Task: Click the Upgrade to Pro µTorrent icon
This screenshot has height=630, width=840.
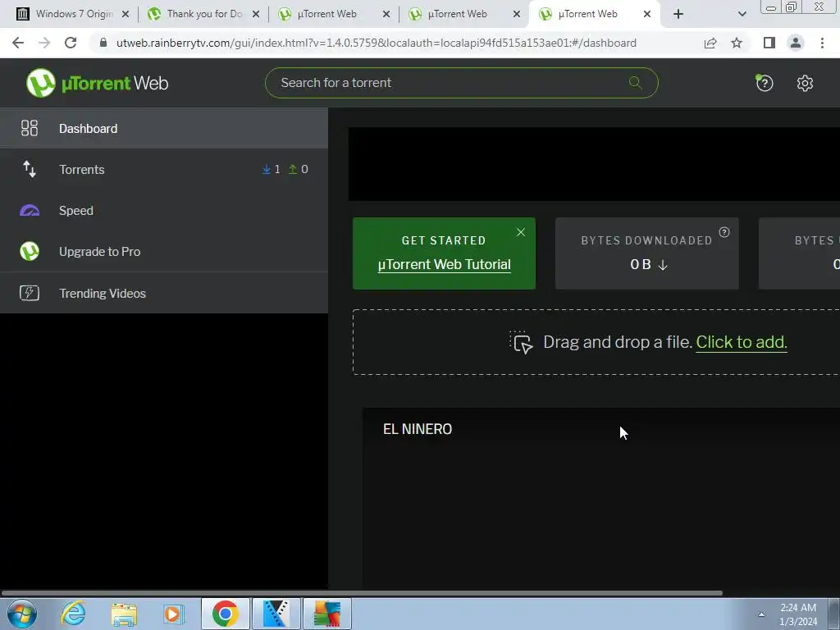Action: click(30, 251)
